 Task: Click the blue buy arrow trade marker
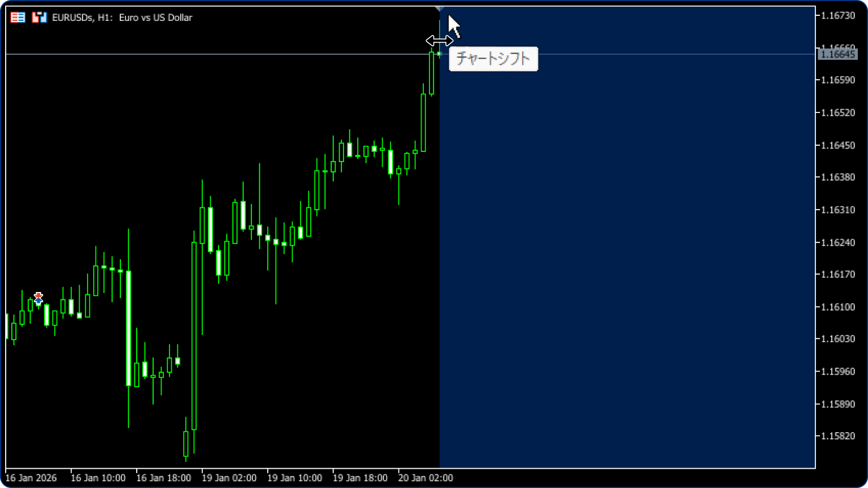[x=38, y=302]
